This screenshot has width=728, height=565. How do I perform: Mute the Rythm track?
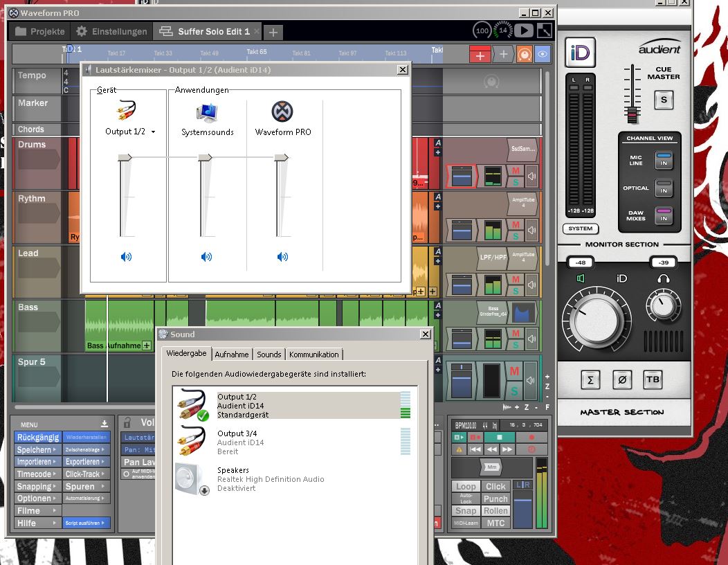point(516,225)
